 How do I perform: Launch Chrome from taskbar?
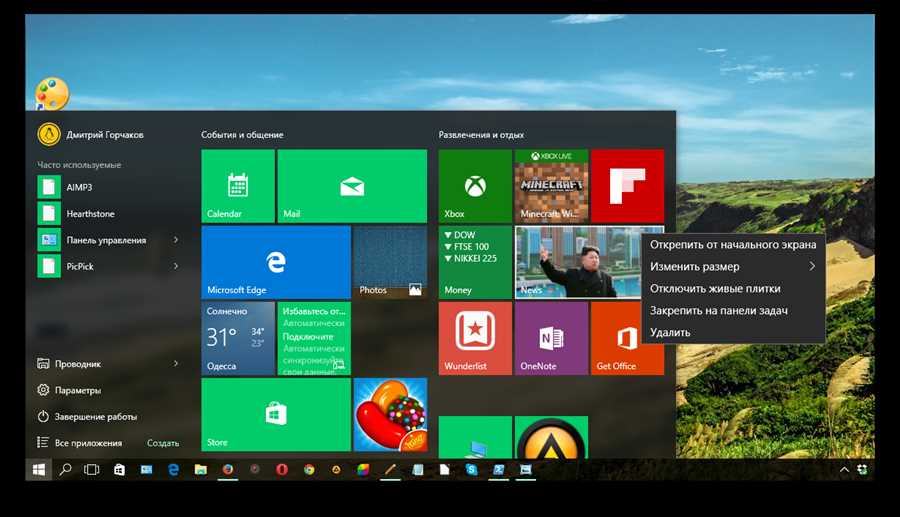pyautogui.click(x=309, y=469)
